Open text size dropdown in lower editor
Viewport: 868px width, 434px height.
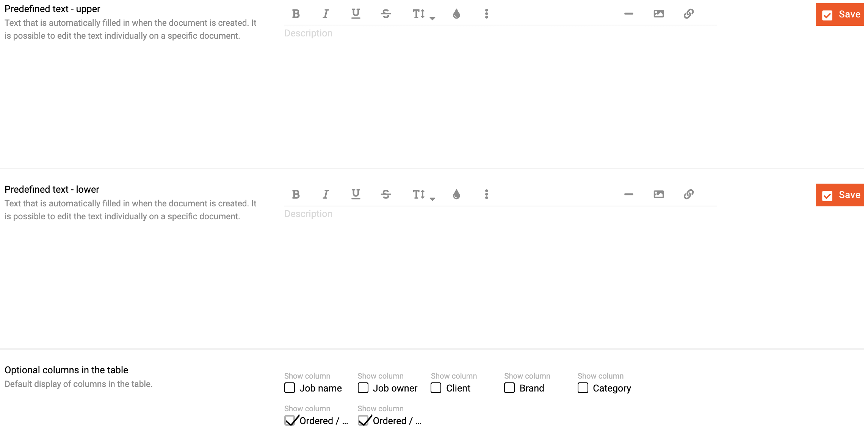point(423,195)
